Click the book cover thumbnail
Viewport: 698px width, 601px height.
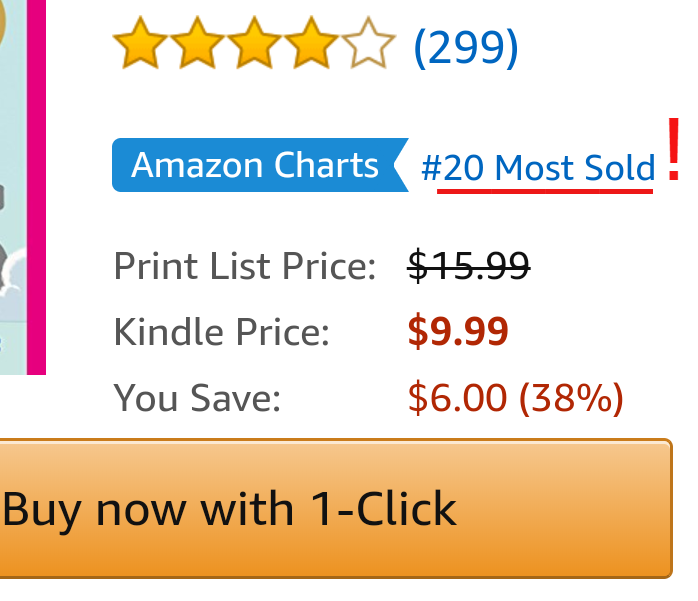[23, 187]
